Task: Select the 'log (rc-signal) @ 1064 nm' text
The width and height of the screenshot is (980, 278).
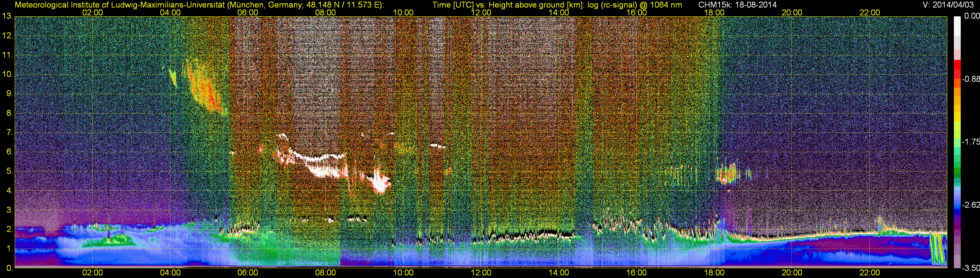Action: [635, 5]
